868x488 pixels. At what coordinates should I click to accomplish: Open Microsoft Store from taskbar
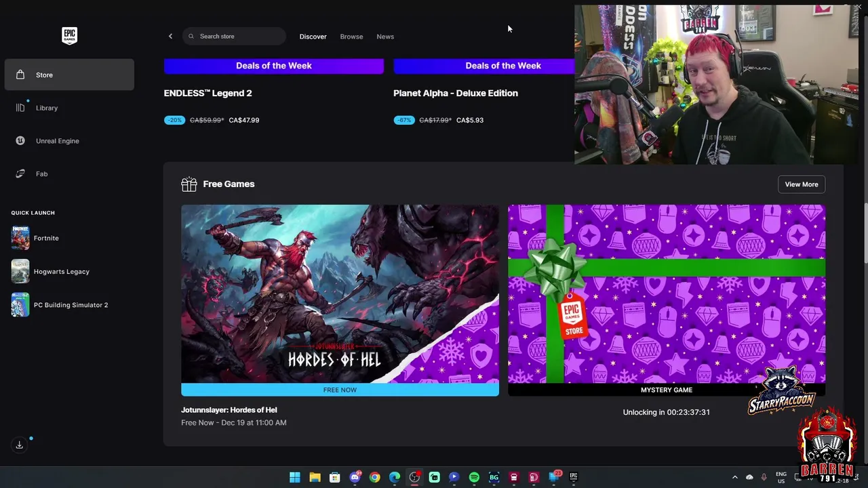tap(334, 477)
